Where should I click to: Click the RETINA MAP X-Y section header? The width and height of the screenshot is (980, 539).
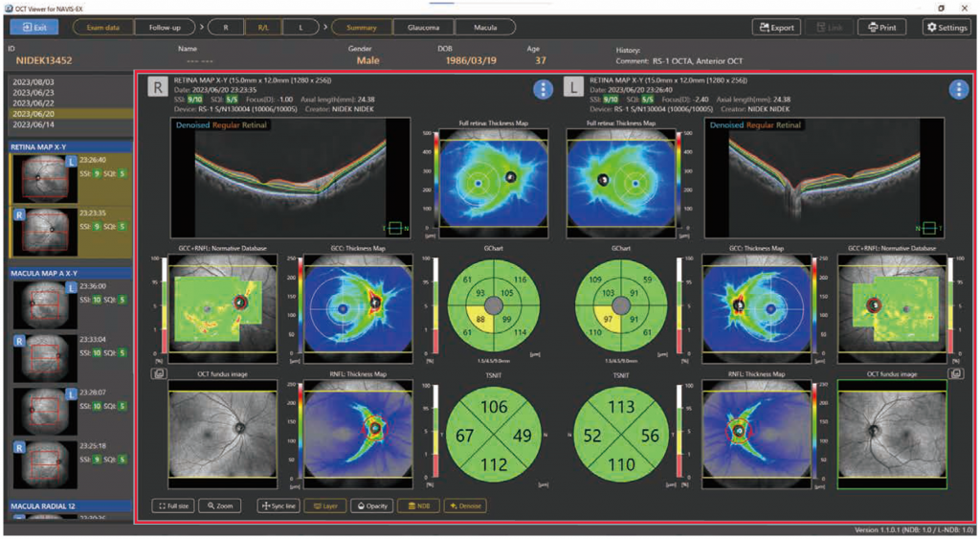[70, 146]
